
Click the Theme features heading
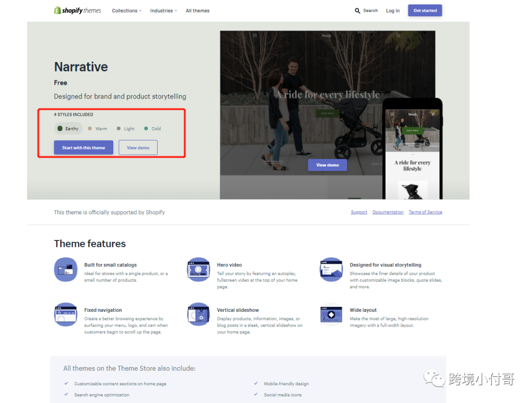(90, 243)
